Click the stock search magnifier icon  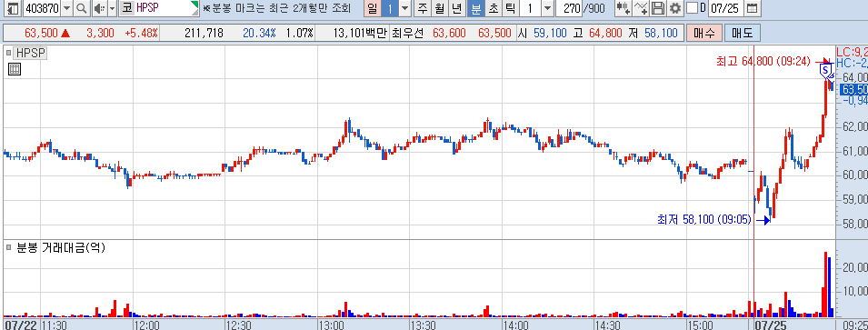pos(82,8)
